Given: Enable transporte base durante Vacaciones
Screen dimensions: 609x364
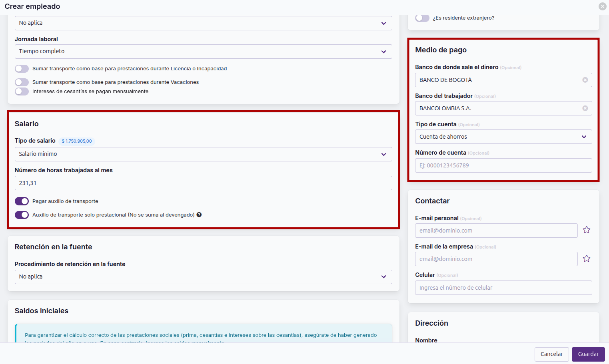Looking at the screenshot, I should tap(22, 82).
